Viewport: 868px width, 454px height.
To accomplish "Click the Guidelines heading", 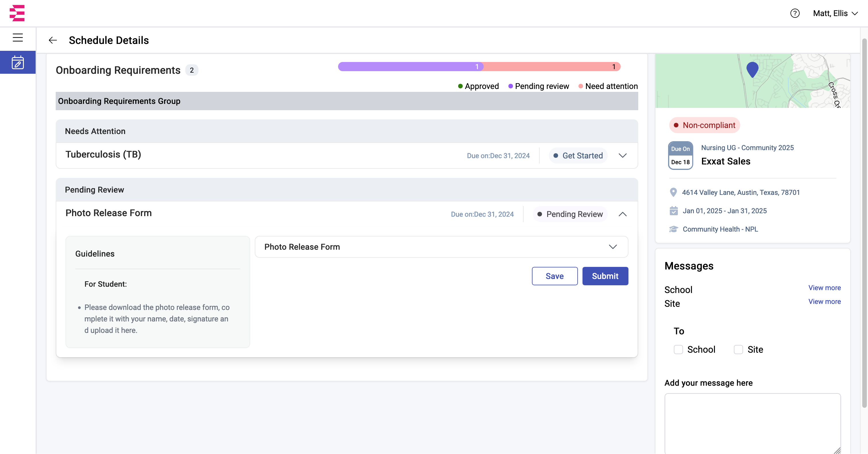I will pyautogui.click(x=95, y=254).
